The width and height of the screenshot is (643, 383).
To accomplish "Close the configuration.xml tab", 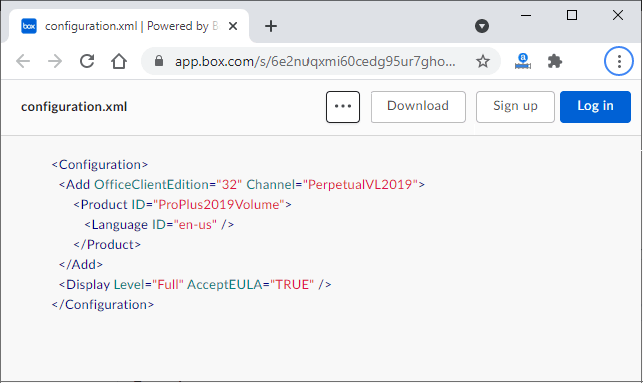I will coord(233,26).
